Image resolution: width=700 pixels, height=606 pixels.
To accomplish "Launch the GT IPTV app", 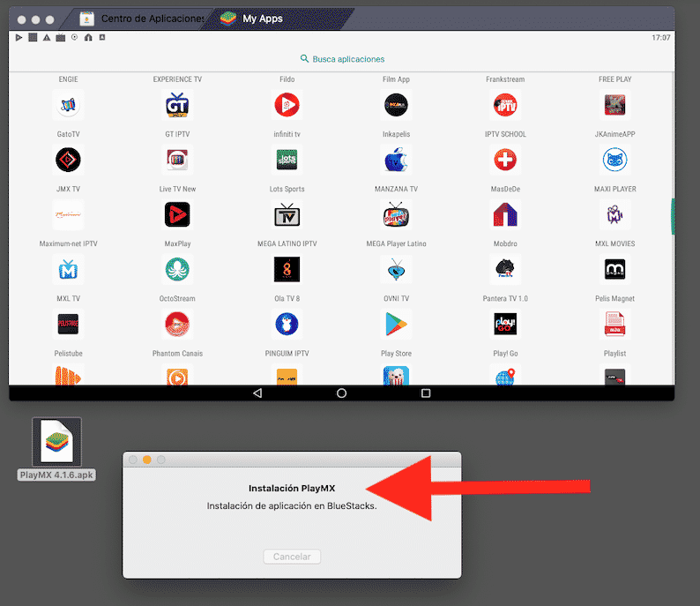I will coord(177,105).
